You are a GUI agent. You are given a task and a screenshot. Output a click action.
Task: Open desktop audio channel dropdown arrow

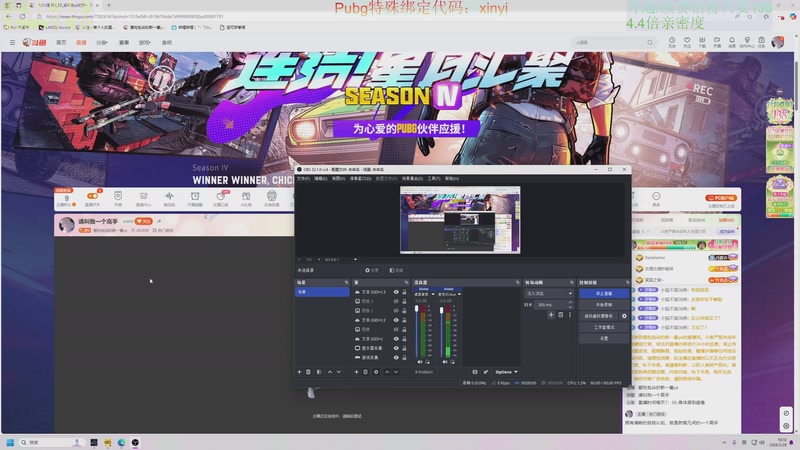(433, 294)
